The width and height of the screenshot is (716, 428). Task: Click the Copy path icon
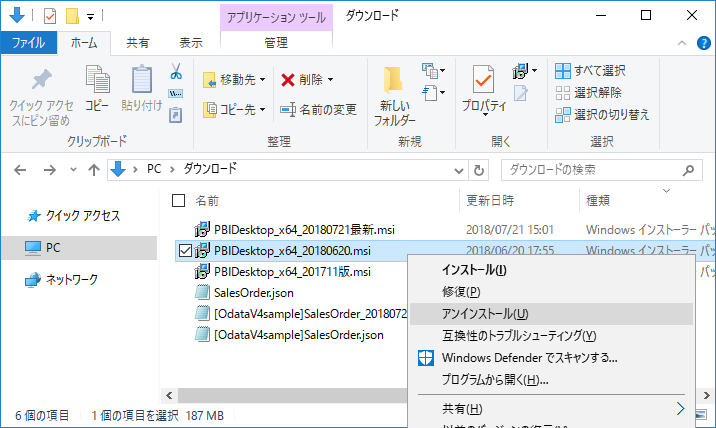click(176, 94)
